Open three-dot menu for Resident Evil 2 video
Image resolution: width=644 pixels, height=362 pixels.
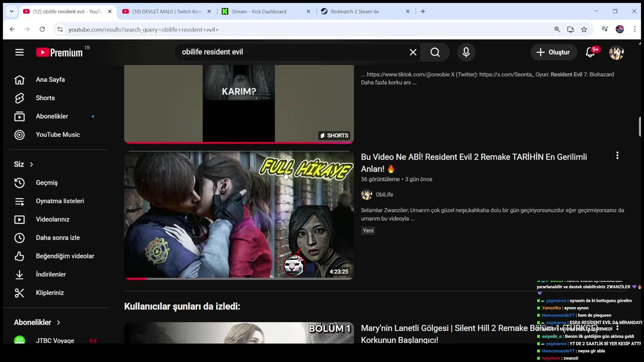pyautogui.click(x=617, y=156)
